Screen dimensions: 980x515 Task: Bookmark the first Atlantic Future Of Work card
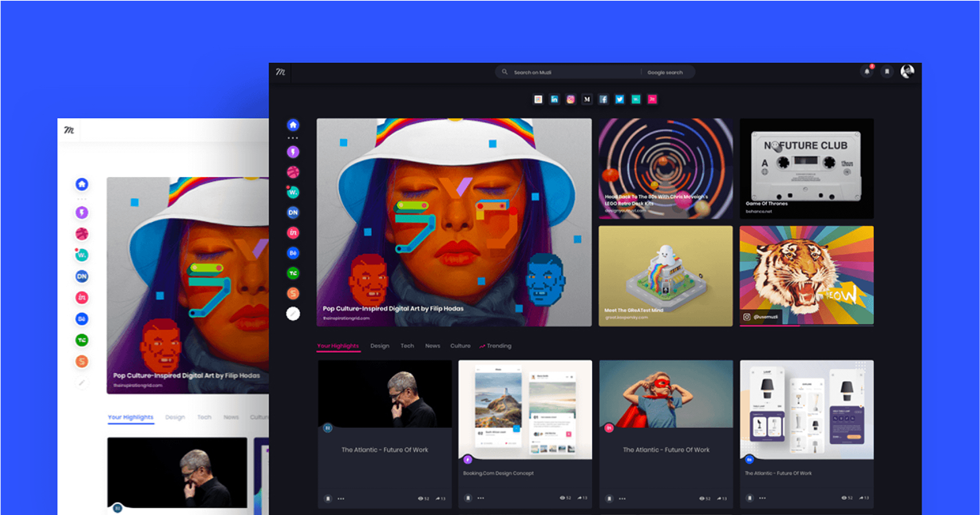(328, 498)
